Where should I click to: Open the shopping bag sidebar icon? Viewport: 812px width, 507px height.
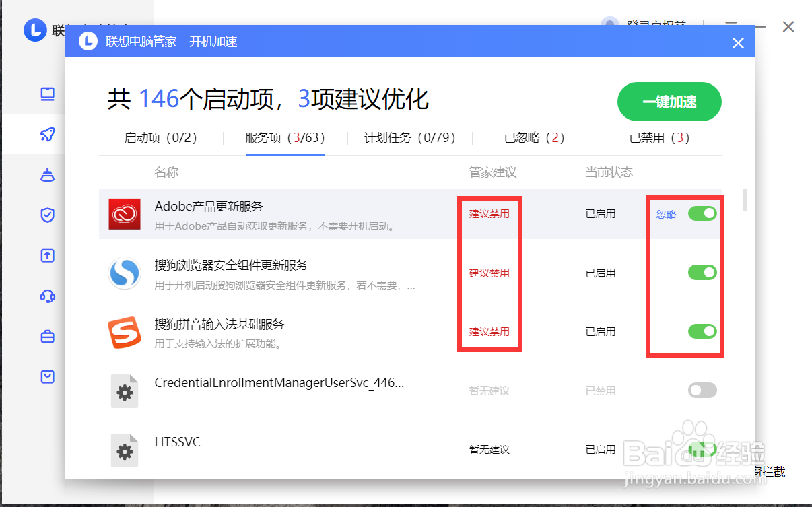click(x=47, y=377)
